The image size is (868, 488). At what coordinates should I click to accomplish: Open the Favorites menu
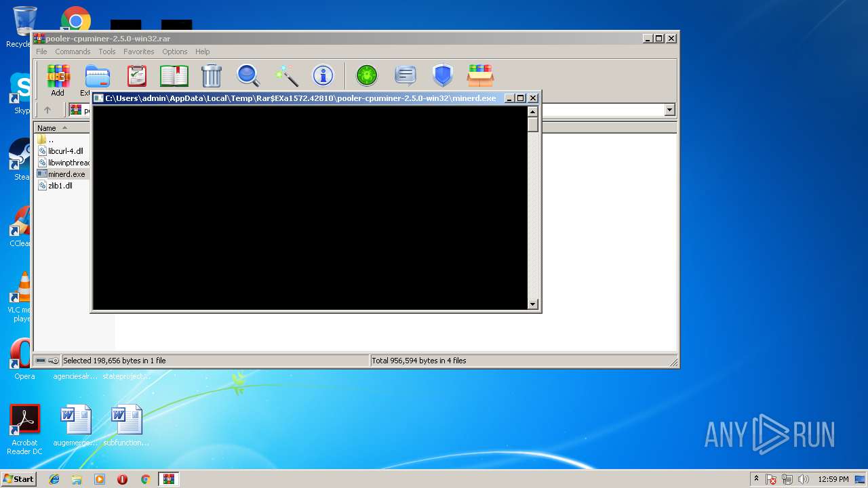pyautogui.click(x=138, y=52)
